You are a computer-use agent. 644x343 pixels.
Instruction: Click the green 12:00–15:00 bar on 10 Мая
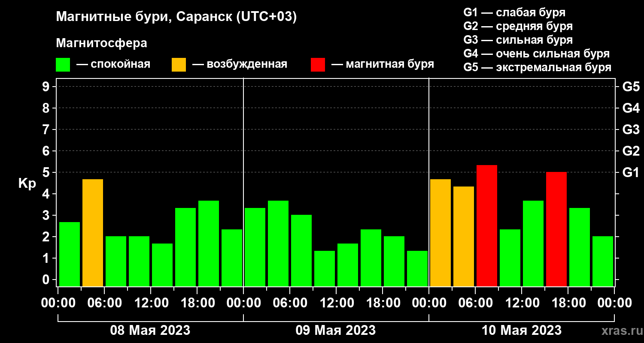pyautogui.click(x=533, y=244)
